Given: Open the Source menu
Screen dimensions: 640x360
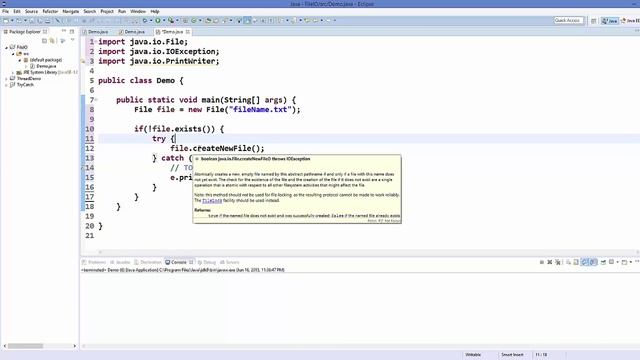Looking at the screenshot, I should (31, 11).
